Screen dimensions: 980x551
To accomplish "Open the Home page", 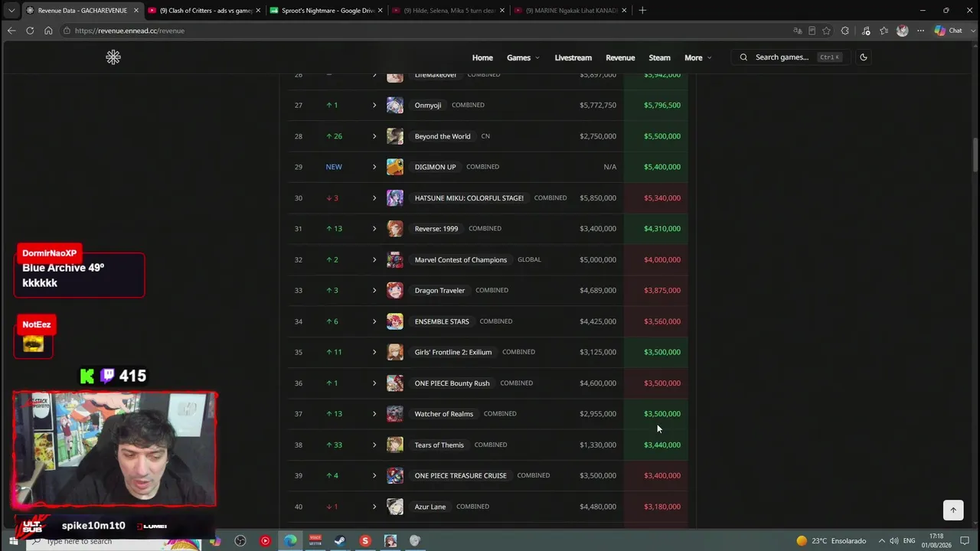I will 482,57.
